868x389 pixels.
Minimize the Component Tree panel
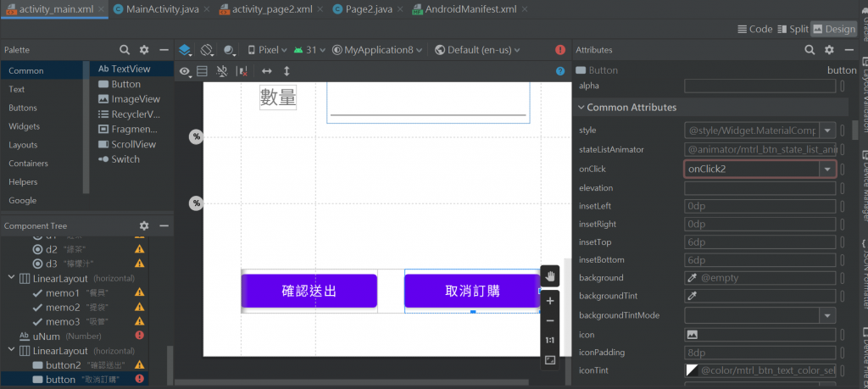tap(164, 225)
